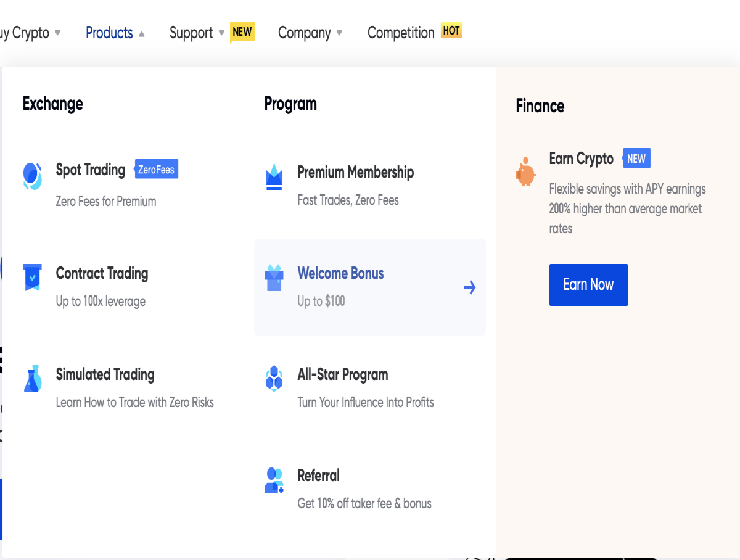
Task: Go to Contract Trading link
Action: (x=102, y=273)
